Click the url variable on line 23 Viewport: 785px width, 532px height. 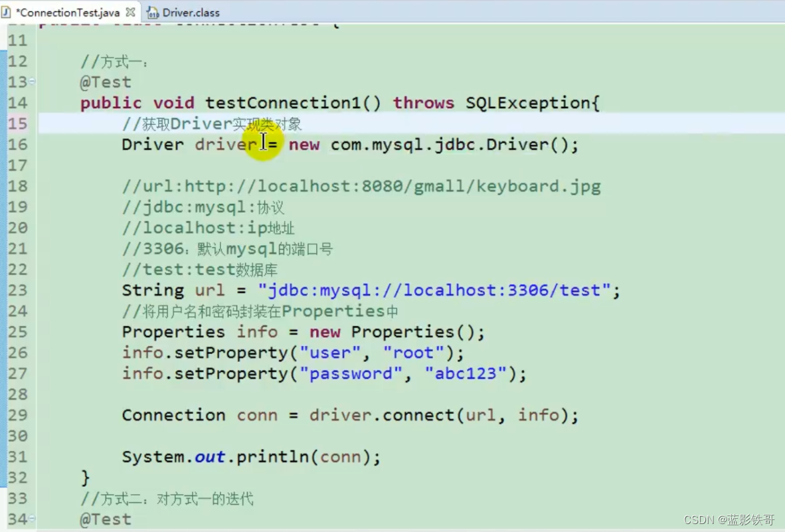(x=209, y=290)
